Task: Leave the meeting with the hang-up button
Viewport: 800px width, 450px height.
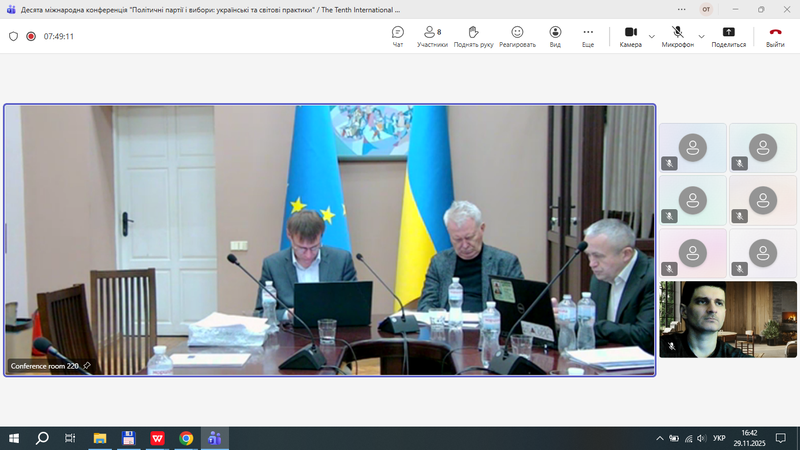Action: (775, 36)
